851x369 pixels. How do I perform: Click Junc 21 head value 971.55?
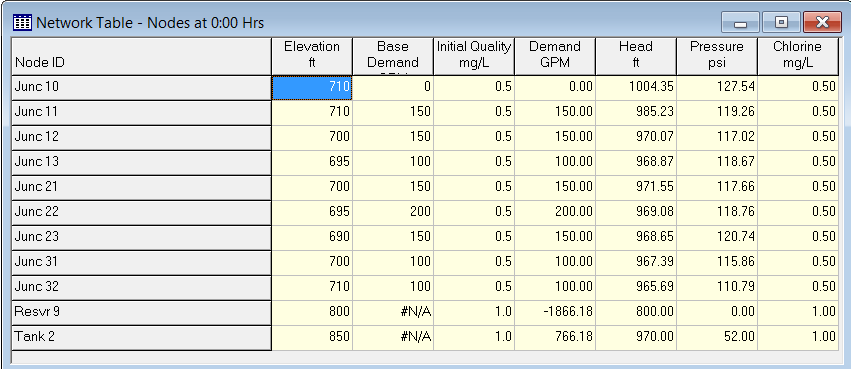(x=636, y=188)
